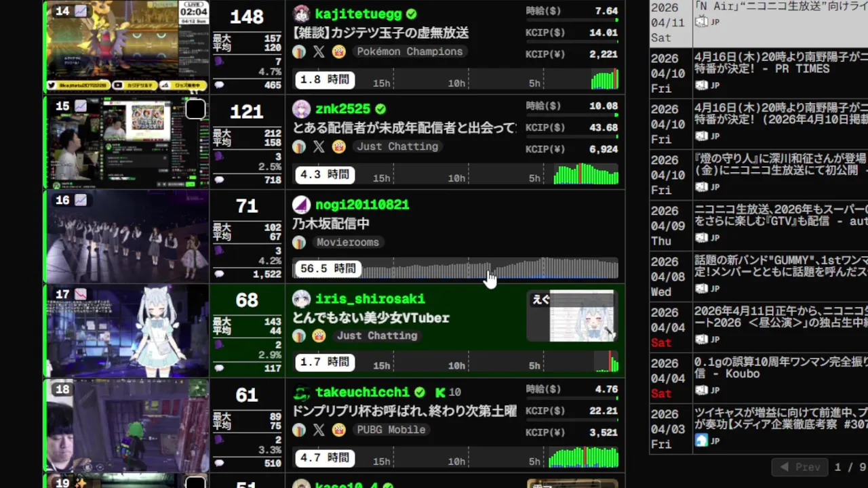This screenshot has height=488, width=868.
Task: Open znk2525 avatar
Action: (301, 109)
